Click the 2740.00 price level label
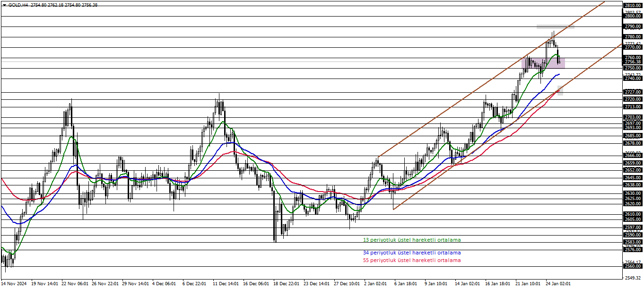The width and height of the screenshot is (644, 289). coord(633,79)
